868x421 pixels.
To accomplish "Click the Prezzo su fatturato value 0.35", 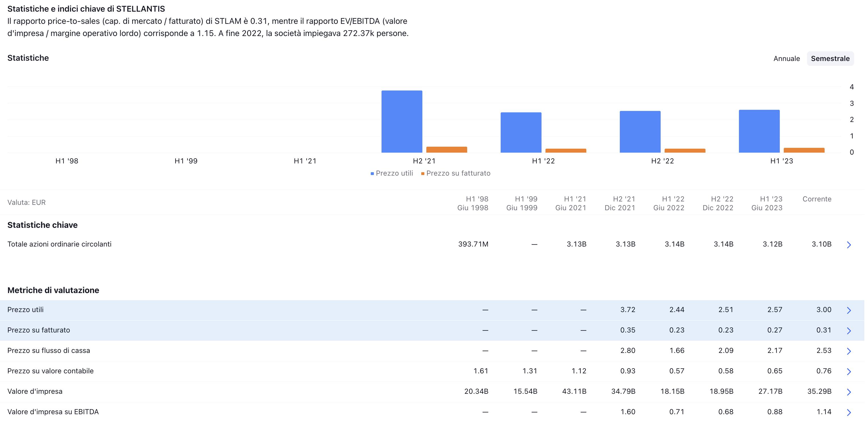I will [628, 330].
